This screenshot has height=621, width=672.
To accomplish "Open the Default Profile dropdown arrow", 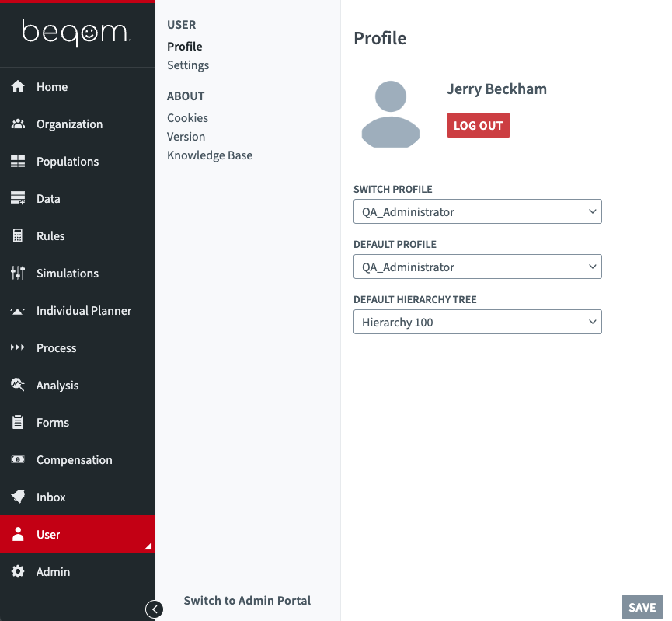I will (x=592, y=267).
